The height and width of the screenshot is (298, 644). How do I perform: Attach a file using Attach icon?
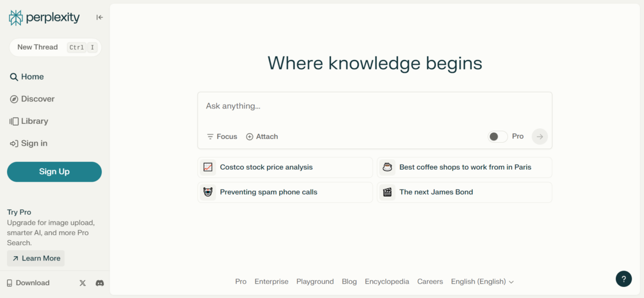click(x=262, y=137)
